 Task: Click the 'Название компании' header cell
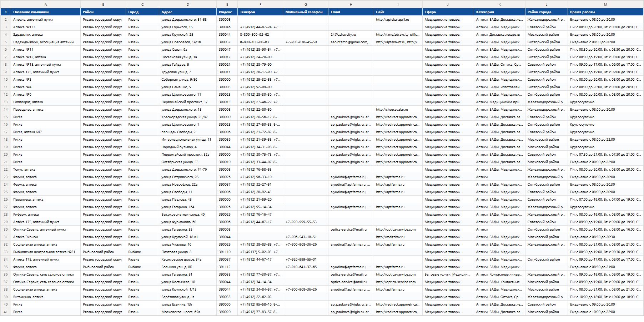pyautogui.click(x=46, y=12)
